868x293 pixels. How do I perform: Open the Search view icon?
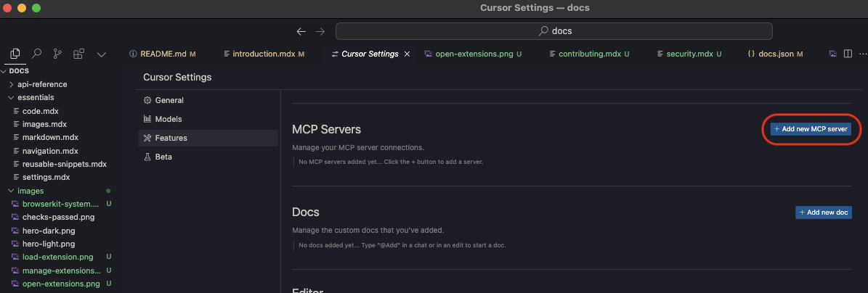pyautogui.click(x=36, y=54)
